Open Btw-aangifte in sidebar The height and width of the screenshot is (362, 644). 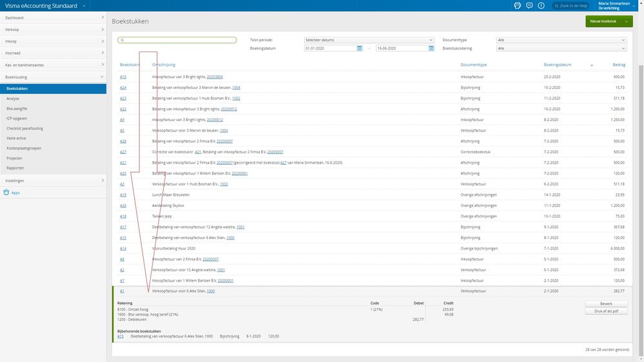click(x=17, y=109)
